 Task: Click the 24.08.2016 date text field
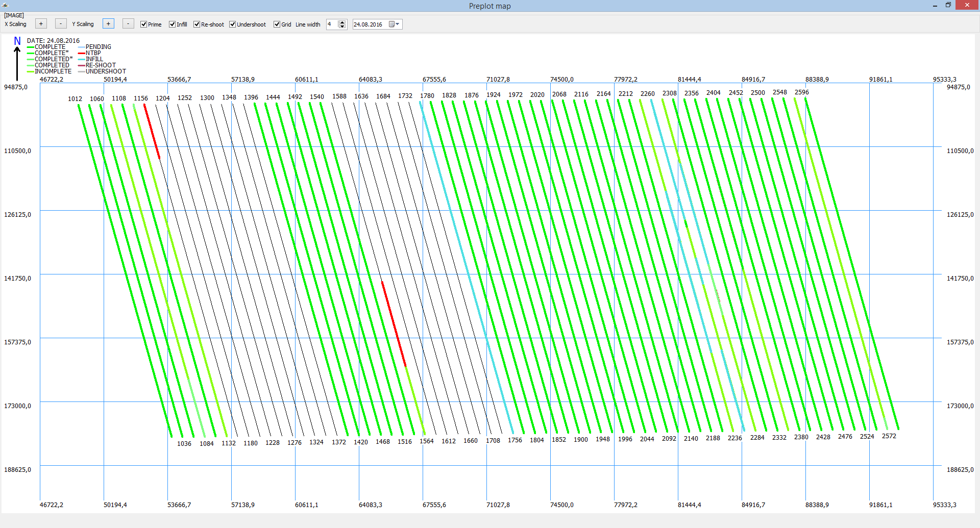369,24
